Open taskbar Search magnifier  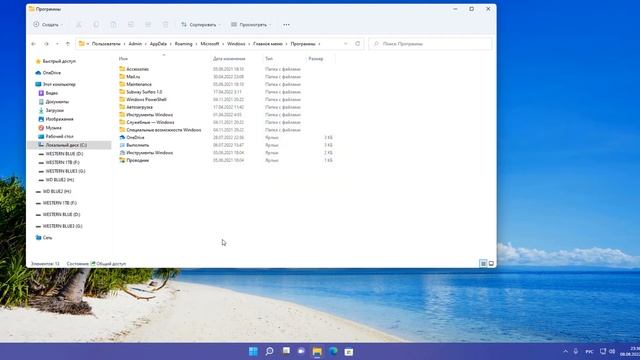pos(269,351)
